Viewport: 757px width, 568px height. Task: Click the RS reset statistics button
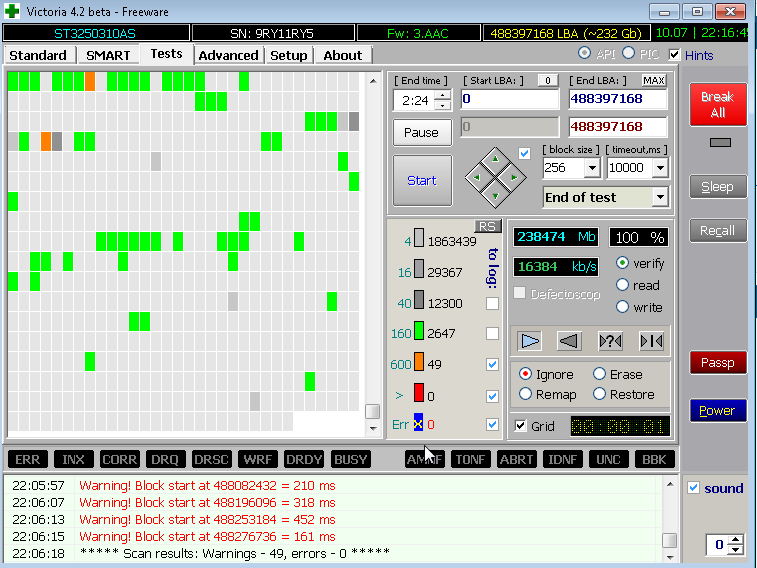coord(488,226)
